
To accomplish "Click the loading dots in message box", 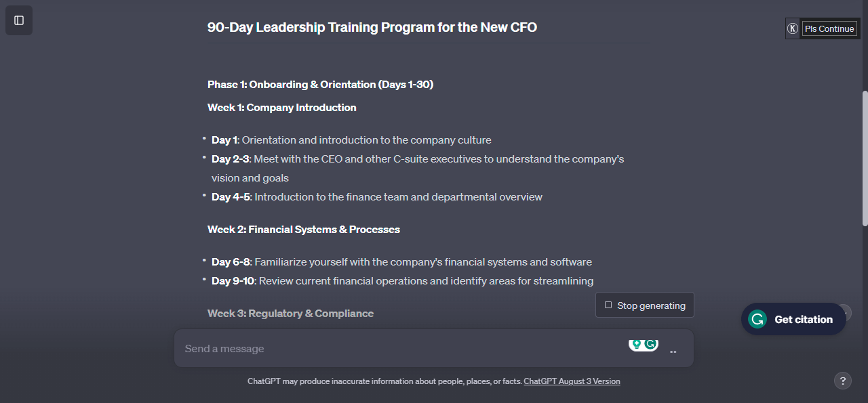I will pyautogui.click(x=673, y=352).
